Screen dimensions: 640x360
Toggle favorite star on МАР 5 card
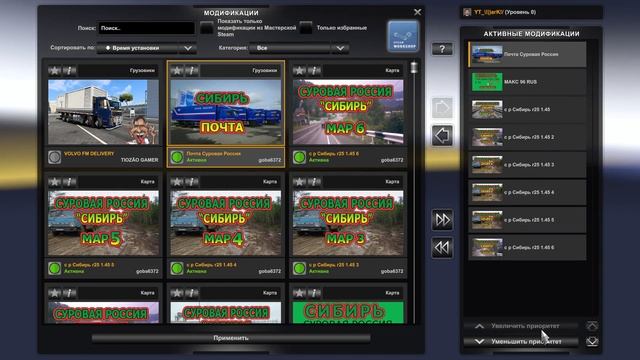pos(54,182)
